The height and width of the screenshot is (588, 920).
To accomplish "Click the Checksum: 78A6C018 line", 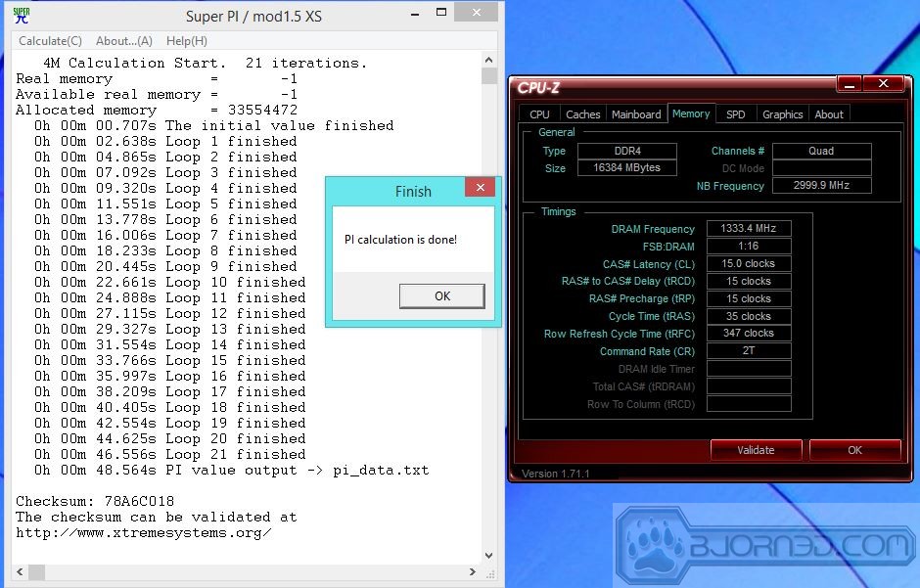I will 95,502.
